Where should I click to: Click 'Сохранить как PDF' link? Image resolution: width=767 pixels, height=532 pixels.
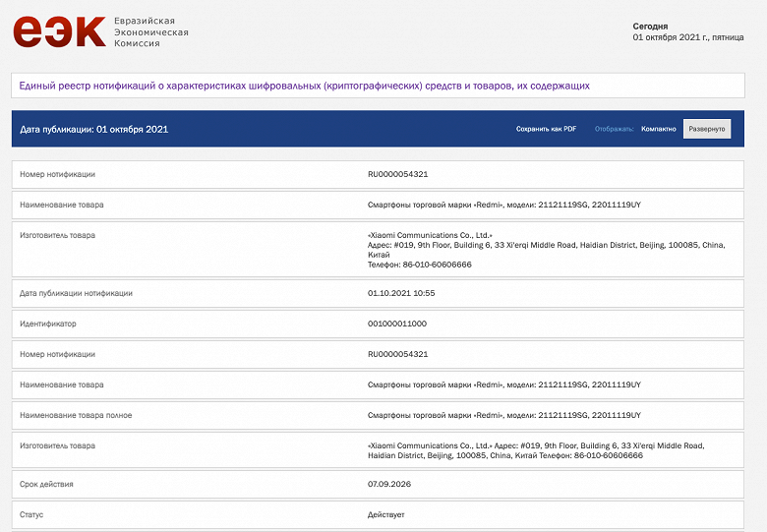[546, 129]
